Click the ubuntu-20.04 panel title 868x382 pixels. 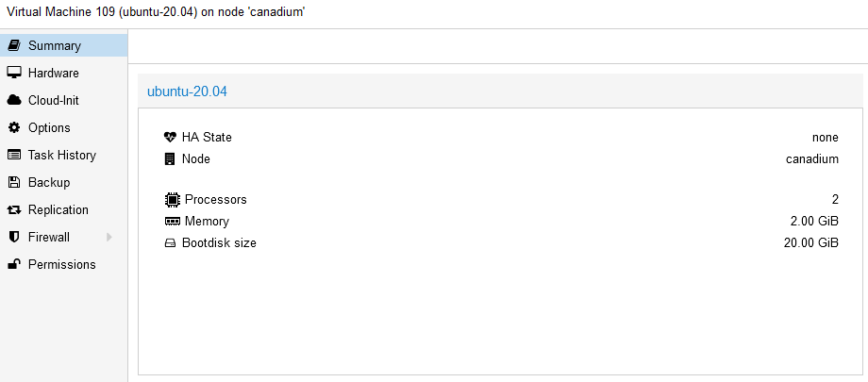(187, 91)
